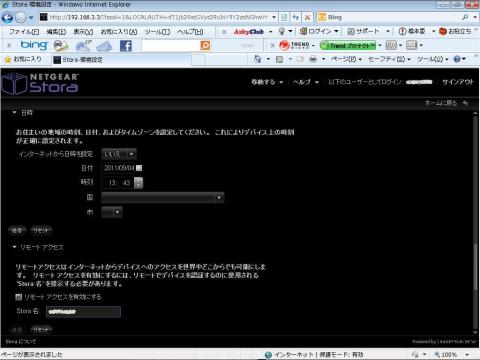Click the orange toolbar search button
This screenshot has height=360, width=480.
[x=205, y=45]
